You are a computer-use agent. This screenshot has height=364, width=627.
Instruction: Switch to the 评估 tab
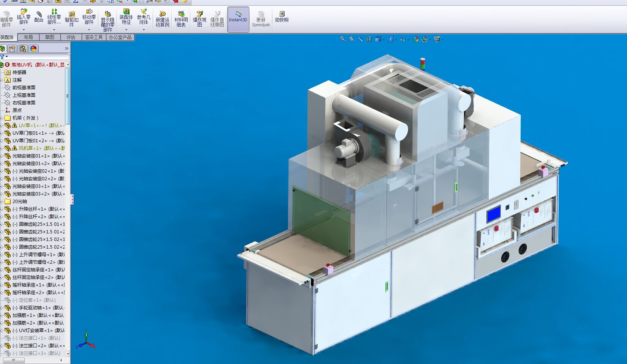point(71,37)
